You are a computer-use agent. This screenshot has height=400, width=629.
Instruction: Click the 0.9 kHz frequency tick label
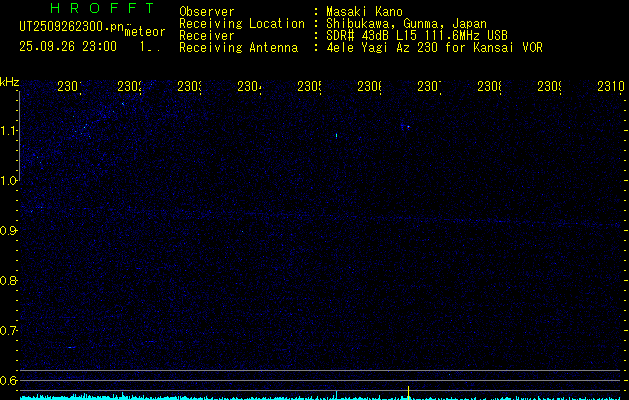point(10,231)
